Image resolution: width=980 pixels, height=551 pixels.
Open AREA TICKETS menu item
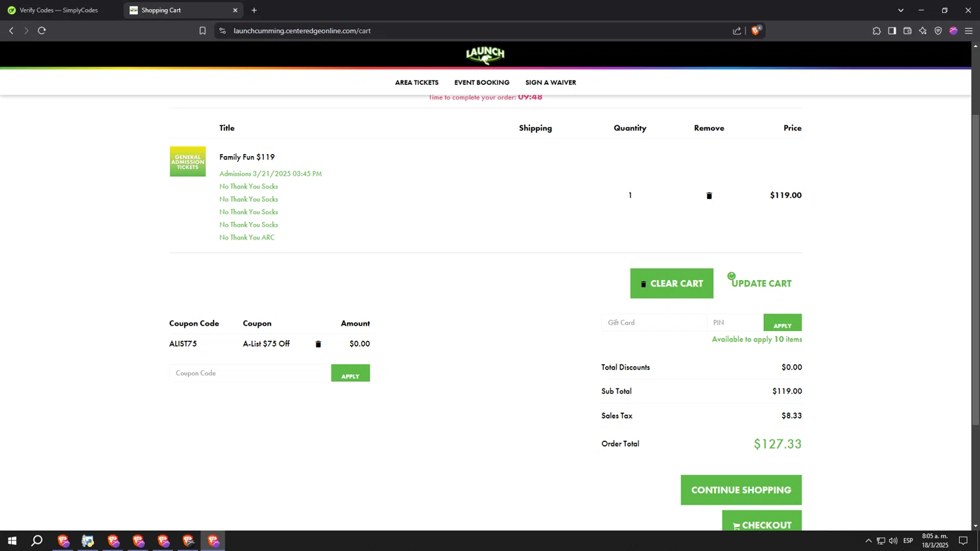(417, 82)
